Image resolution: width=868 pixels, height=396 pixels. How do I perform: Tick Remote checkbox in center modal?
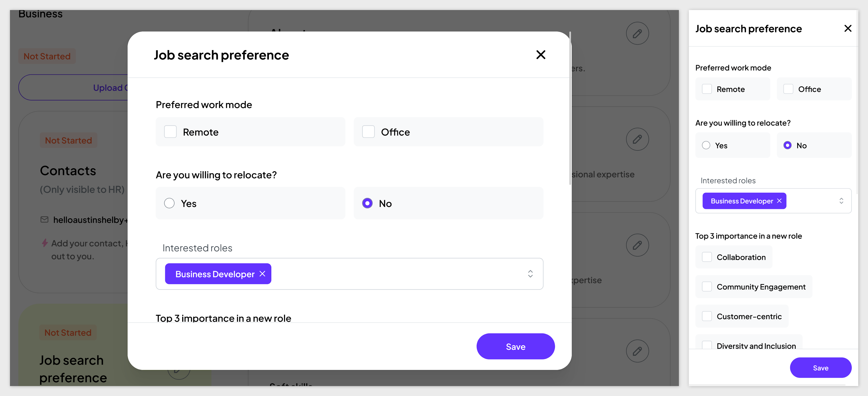click(x=170, y=132)
